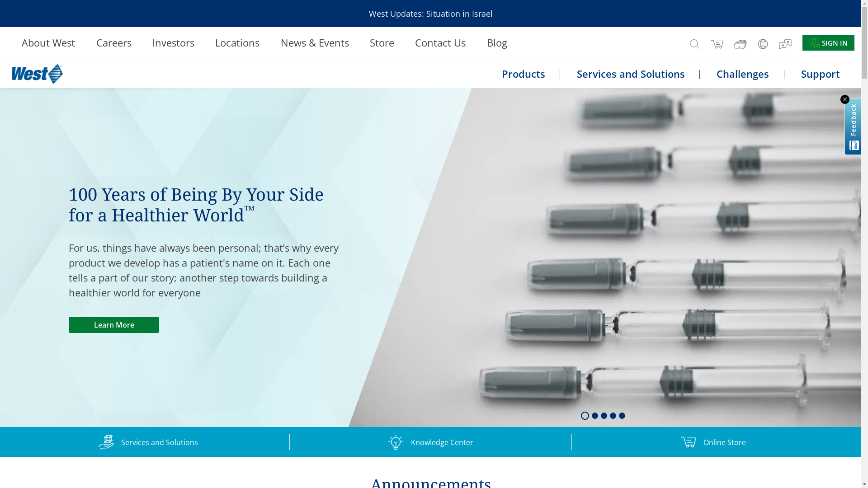Viewport: 868px width, 488px height.
Task: Click the VR headset icon
Action: point(740,44)
